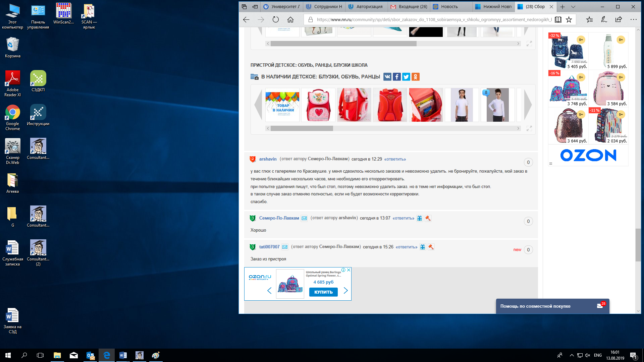Viewport: 644px width, 362px height.
Task: Advance the gallery with the right arrow
Action: [x=528, y=105]
